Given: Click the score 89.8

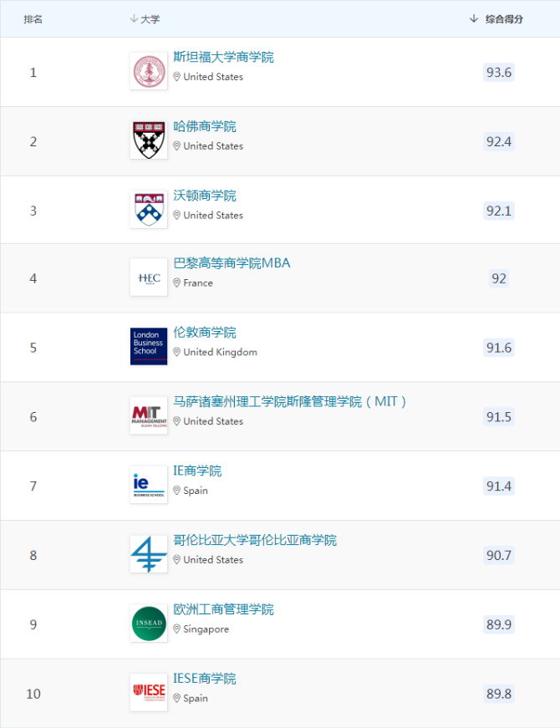Looking at the screenshot, I should pos(499,694).
